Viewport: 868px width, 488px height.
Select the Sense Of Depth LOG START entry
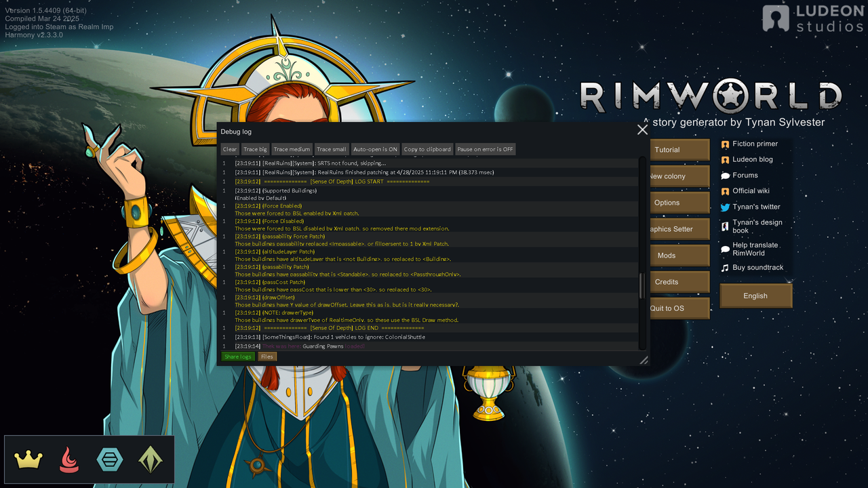coord(430,182)
